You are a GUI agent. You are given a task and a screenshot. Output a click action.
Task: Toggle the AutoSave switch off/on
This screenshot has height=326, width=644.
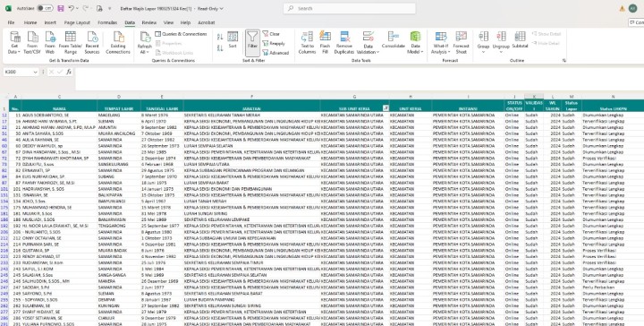coord(45,8)
